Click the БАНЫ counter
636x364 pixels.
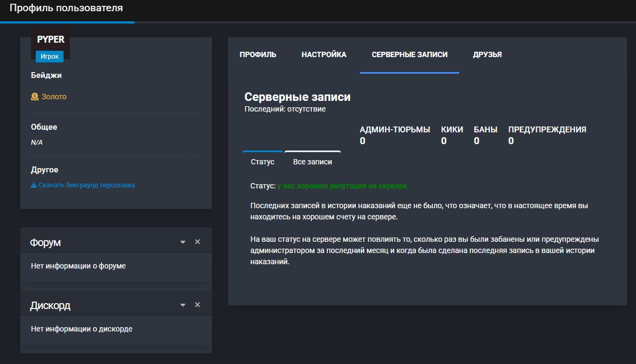click(x=485, y=135)
